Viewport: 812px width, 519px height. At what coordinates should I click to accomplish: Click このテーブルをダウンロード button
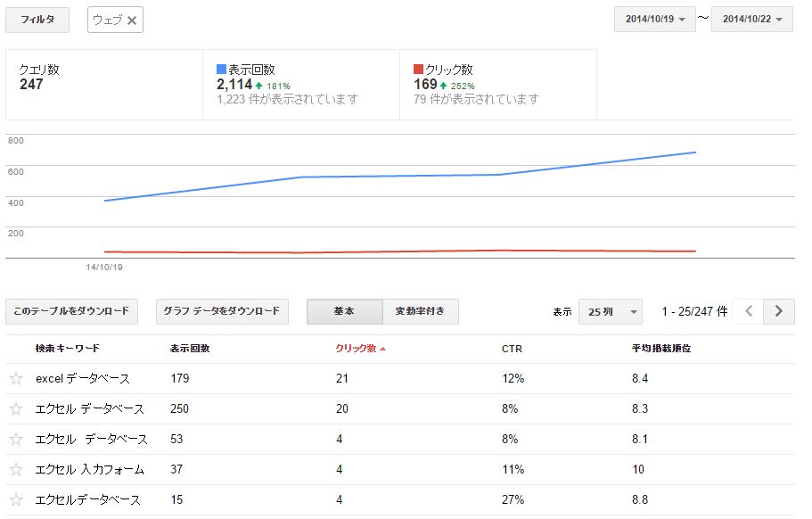pos(72,311)
